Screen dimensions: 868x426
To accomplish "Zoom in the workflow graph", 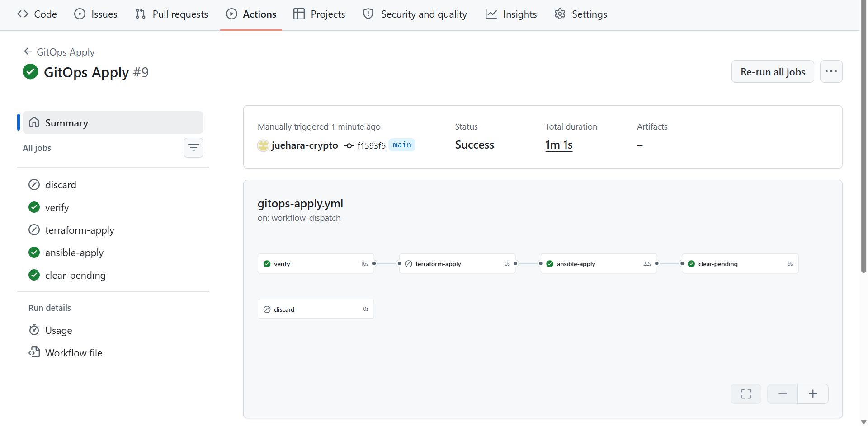I will [813, 394].
